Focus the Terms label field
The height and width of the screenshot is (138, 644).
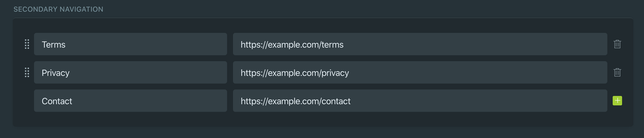[130, 44]
